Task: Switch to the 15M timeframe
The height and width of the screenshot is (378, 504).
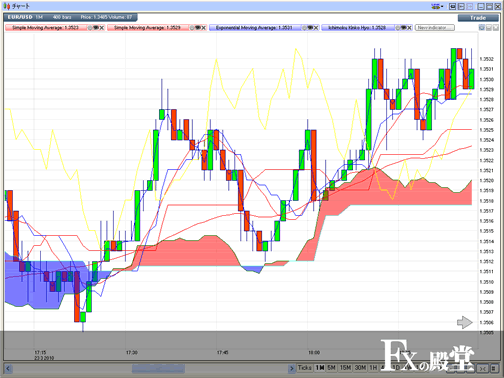Action: (x=345, y=368)
